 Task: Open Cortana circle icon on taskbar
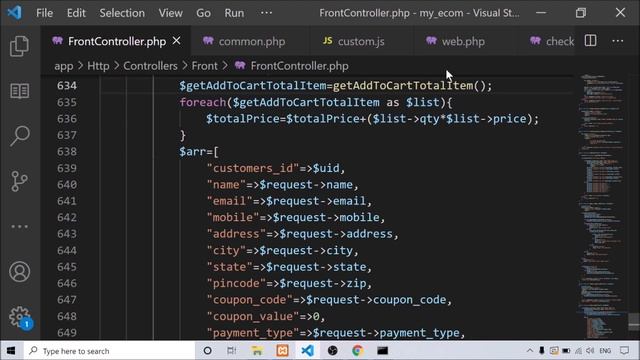point(207,351)
